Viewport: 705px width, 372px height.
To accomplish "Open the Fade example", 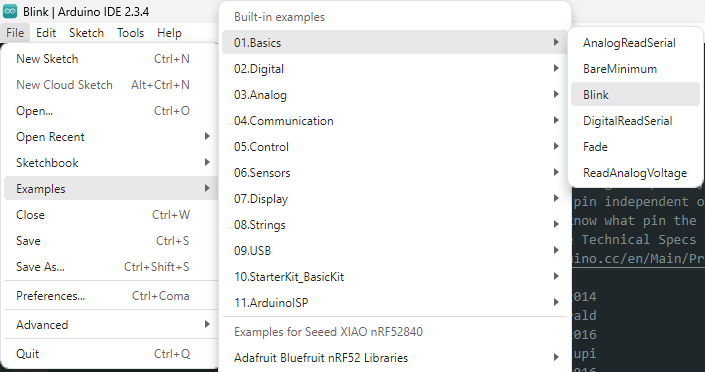I will (635, 147).
